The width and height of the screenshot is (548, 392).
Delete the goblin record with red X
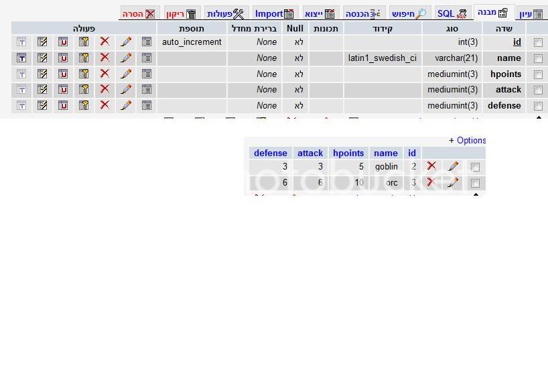click(431, 166)
